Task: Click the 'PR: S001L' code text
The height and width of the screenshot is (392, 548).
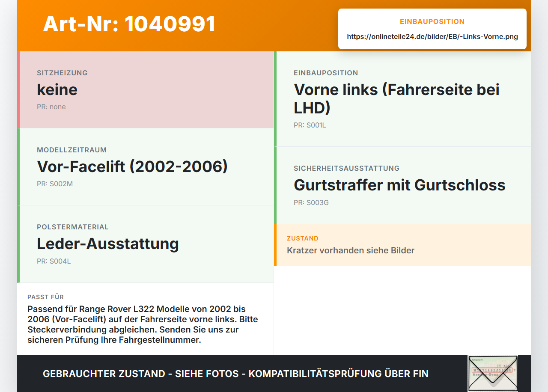Action: [x=310, y=125]
